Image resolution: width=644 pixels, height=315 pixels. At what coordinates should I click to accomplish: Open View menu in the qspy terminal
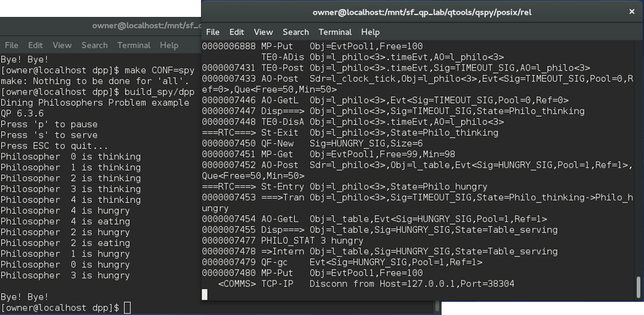click(263, 32)
